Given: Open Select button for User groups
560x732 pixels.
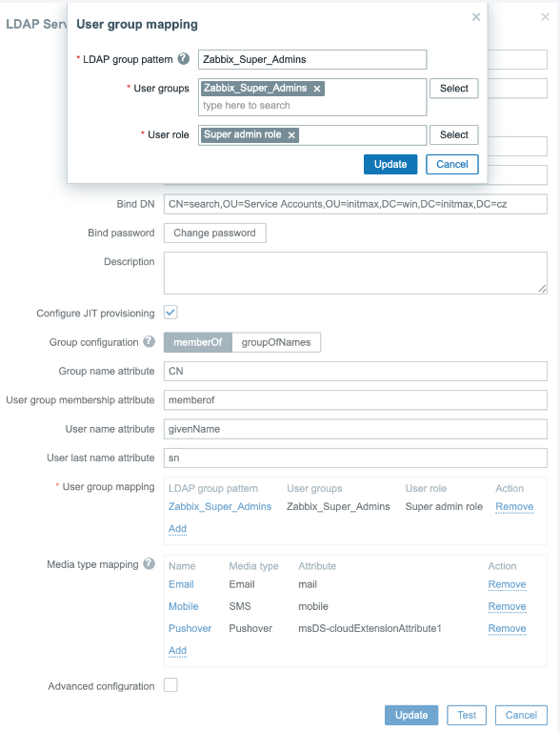Looking at the screenshot, I should [x=454, y=89].
